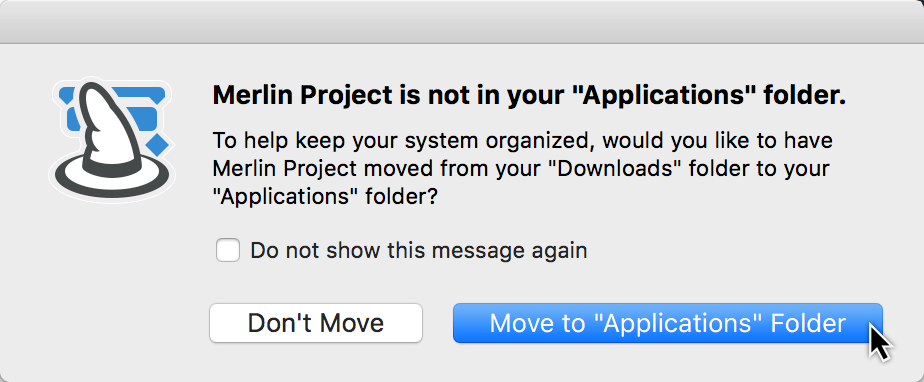Click the white brim of the wizard hat
Viewport: 924px width, 382px height.
pyautogui.click(x=112, y=176)
